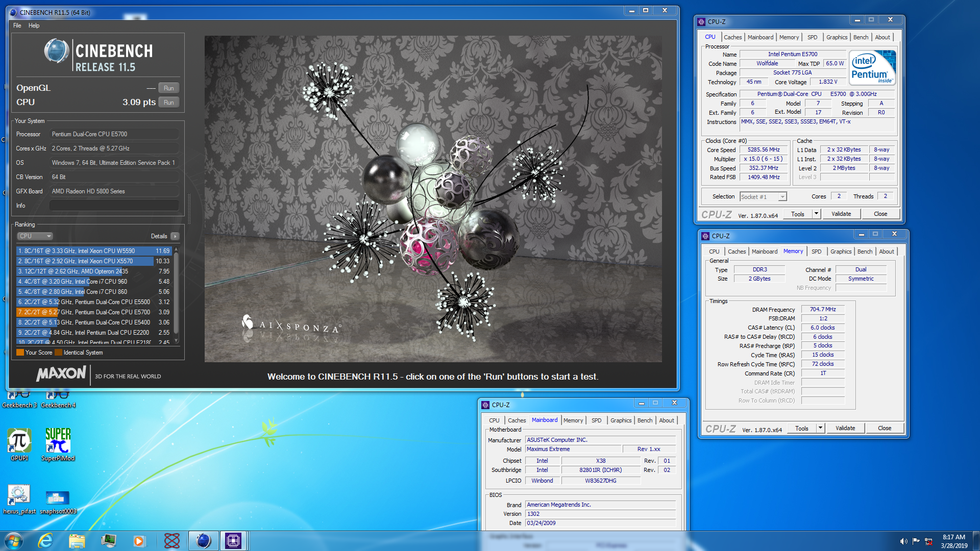Select ranking row Pentium Dual-Core E5500

tap(94, 302)
